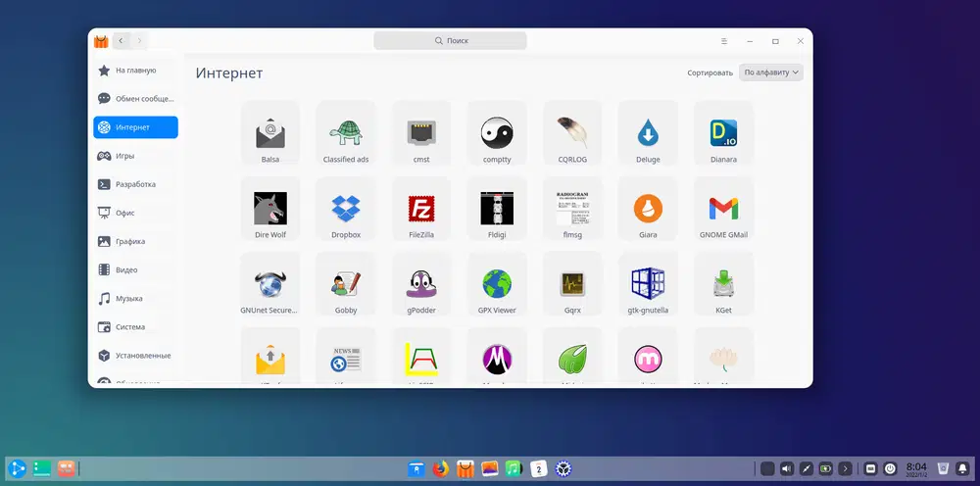Open the Gqrx app
The height and width of the screenshot is (486, 980).
pyautogui.click(x=572, y=284)
